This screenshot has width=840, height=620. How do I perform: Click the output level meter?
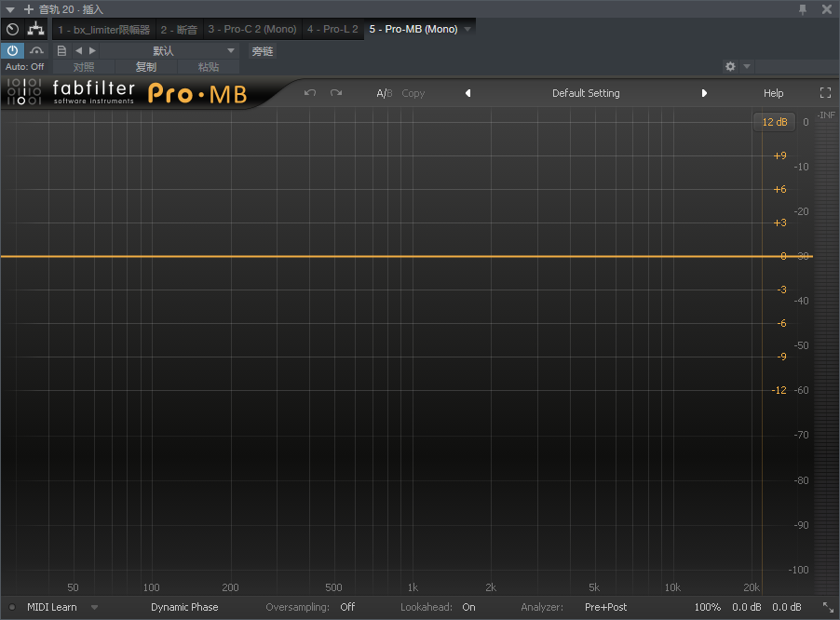(x=826, y=354)
